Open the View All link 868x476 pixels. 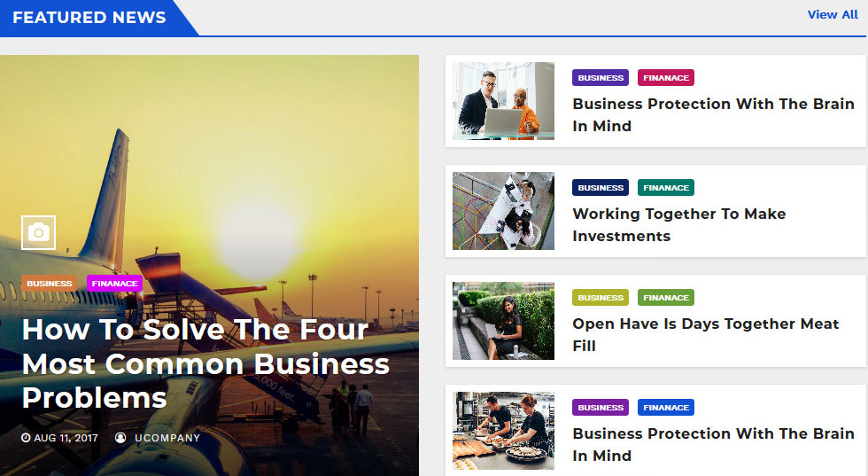[x=833, y=15]
